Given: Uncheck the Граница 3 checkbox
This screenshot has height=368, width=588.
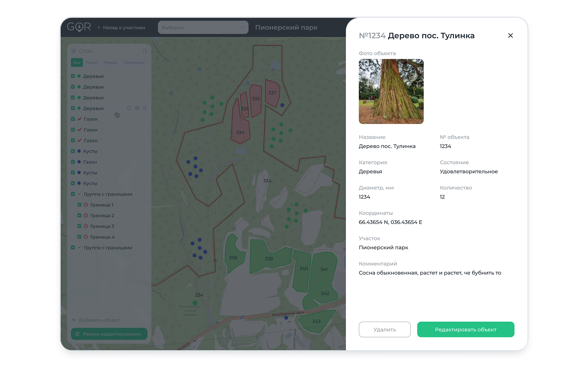Looking at the screenshot, I should tap(79, 226).
